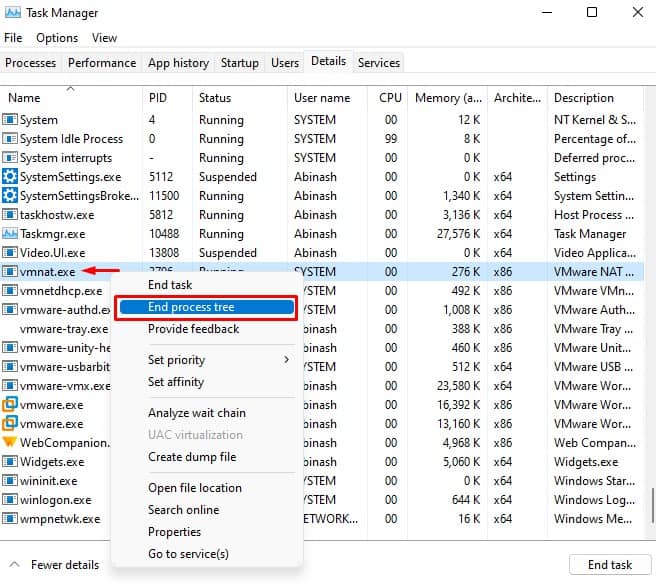Click the vmnat.exe process icon

point(10,272)
